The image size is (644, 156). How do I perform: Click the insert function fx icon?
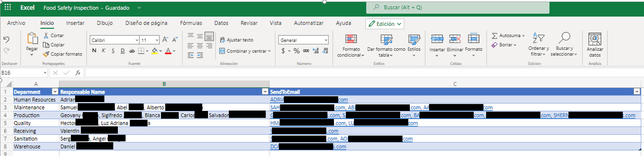click(x=78, y=72)
